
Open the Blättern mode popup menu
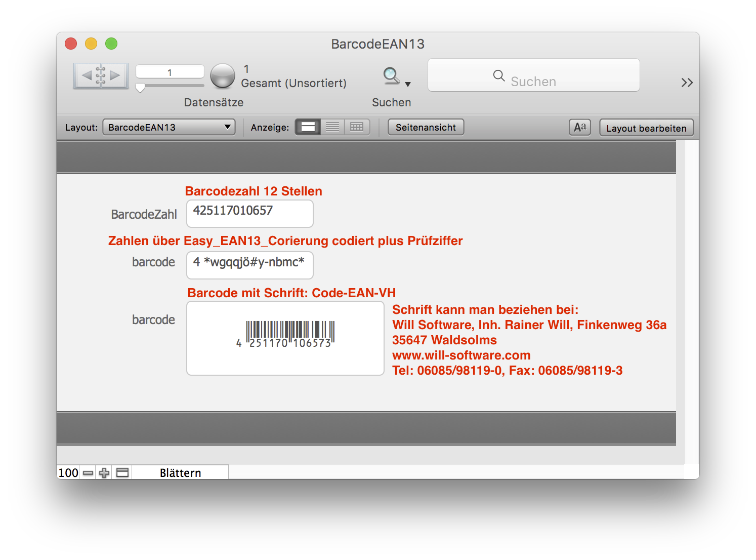180,473
